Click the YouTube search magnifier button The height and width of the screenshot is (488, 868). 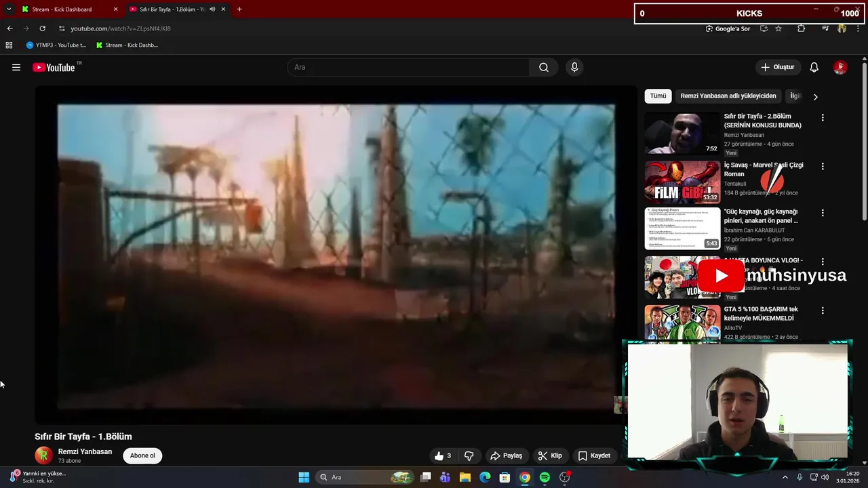tap(544, 67)
